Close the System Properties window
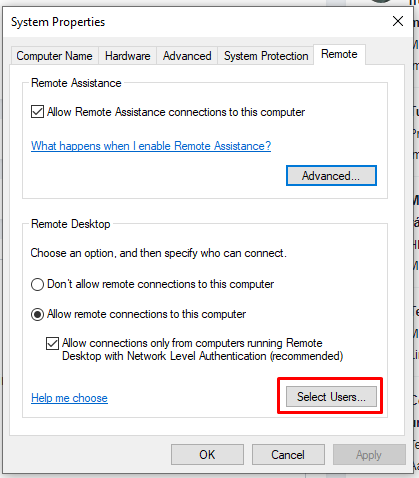This screenshot has height=478, width=419. click(398, 21)
